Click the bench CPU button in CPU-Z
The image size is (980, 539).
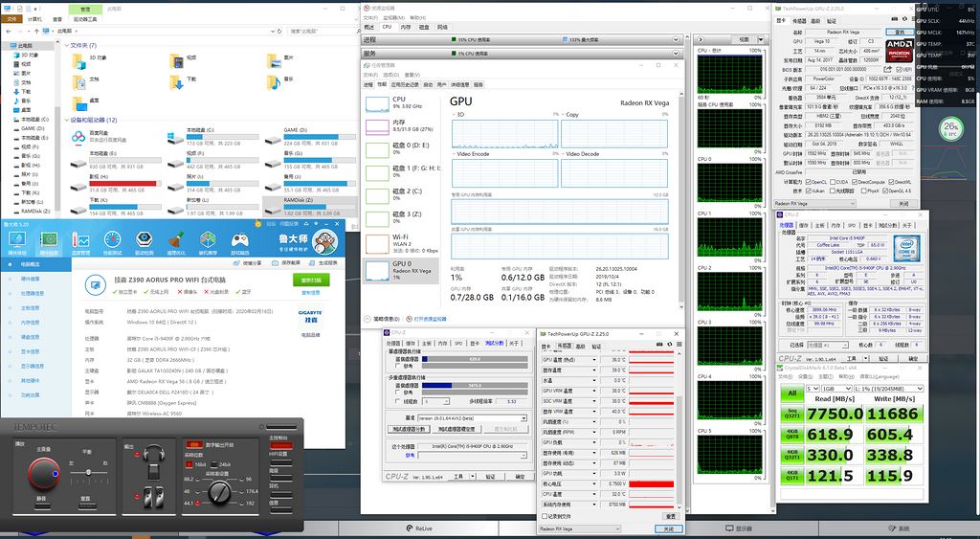point(408,429)
